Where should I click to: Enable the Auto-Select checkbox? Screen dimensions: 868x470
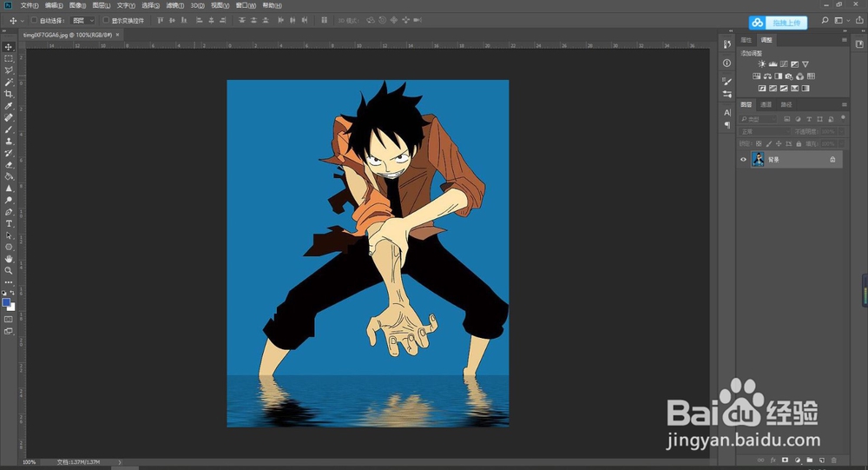35,21
